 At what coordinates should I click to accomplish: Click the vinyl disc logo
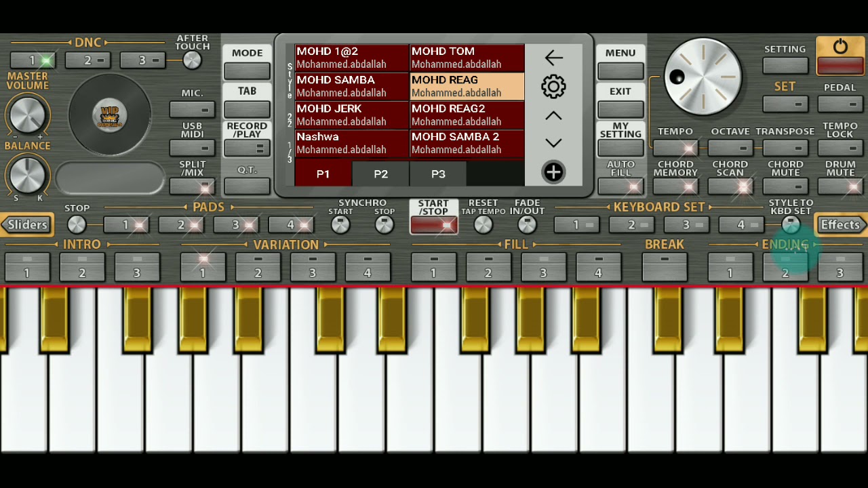click(x=109, y=116)
